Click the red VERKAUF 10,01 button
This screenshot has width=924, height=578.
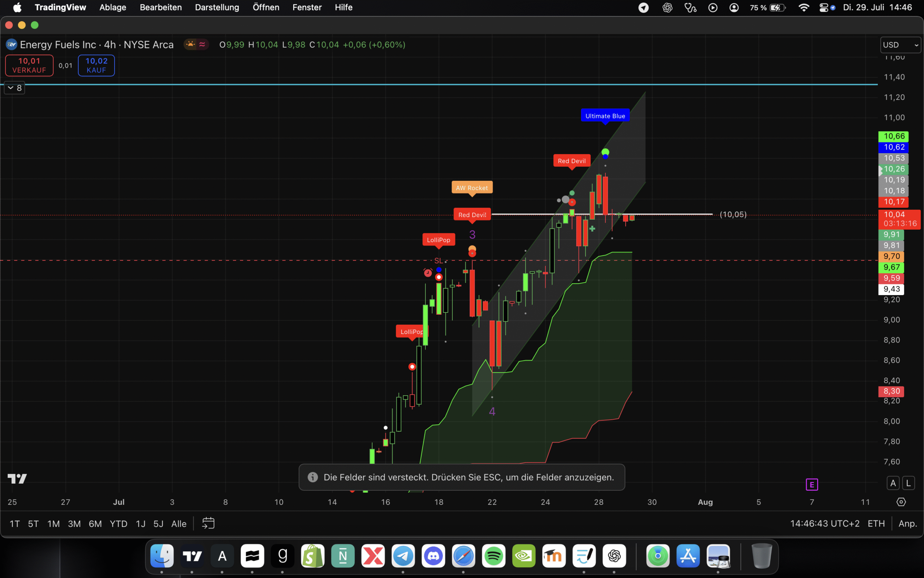tap(29, 65)
